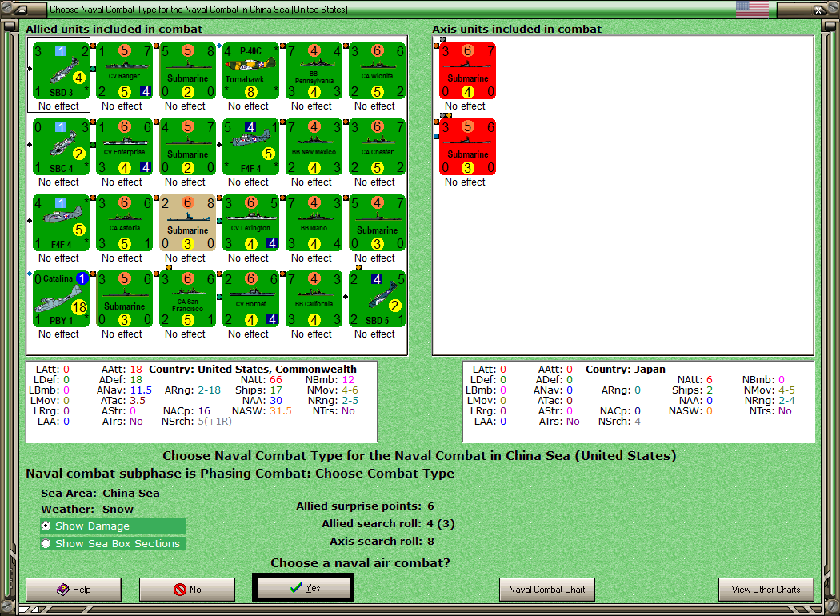Pick the BB Pennsylvania battleship counter

click(314, 71)
